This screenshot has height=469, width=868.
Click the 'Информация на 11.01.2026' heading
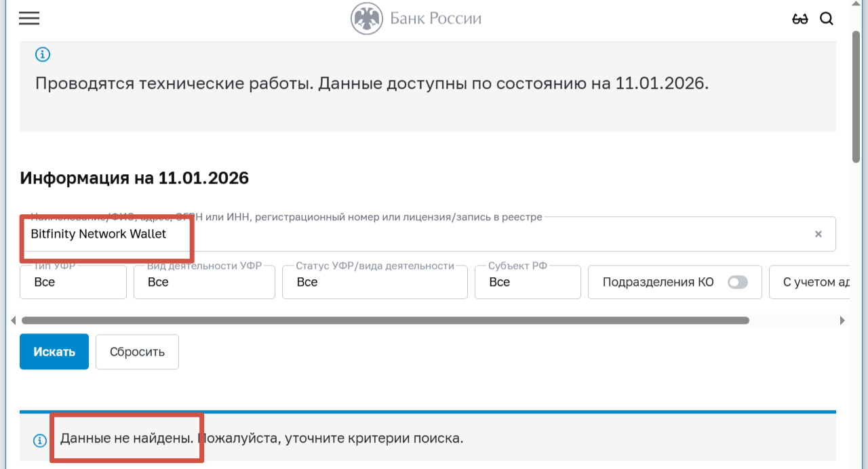134,178
